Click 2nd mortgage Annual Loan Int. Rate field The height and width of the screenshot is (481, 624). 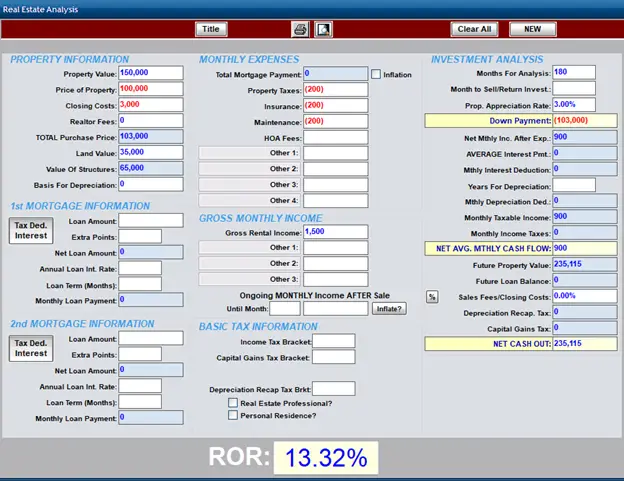[140, 386]
